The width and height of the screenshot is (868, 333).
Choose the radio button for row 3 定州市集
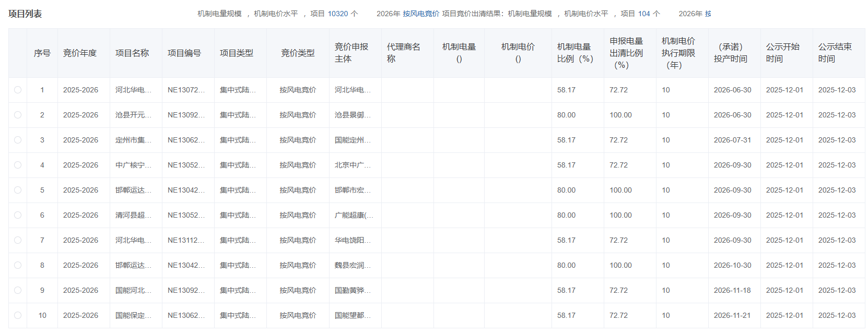point(18,140)
